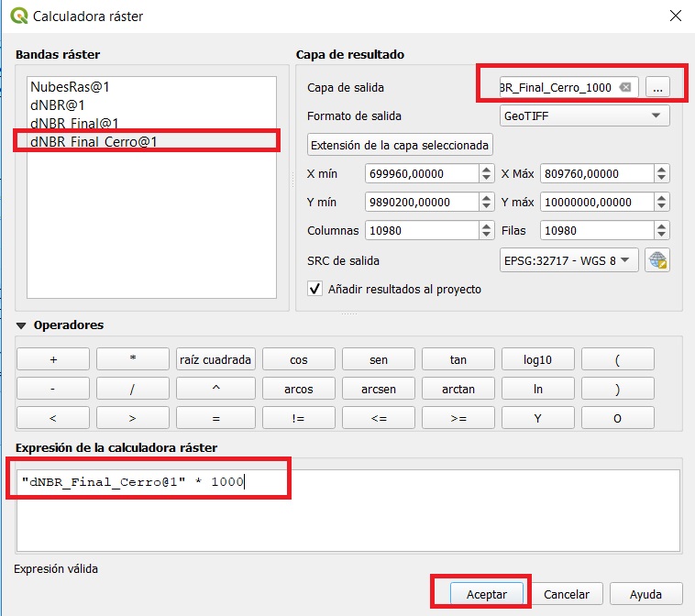This screenshot has height=616, width=695.
Task: Open the Formato de salida dropdown
Action: tap(584, 116)
